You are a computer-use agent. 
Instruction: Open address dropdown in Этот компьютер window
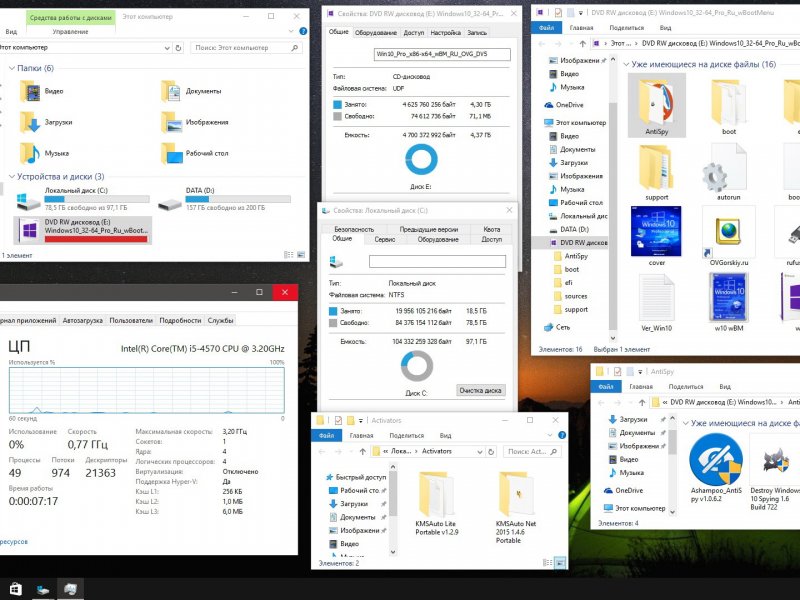pyautogui.click(x=167, y=48)
